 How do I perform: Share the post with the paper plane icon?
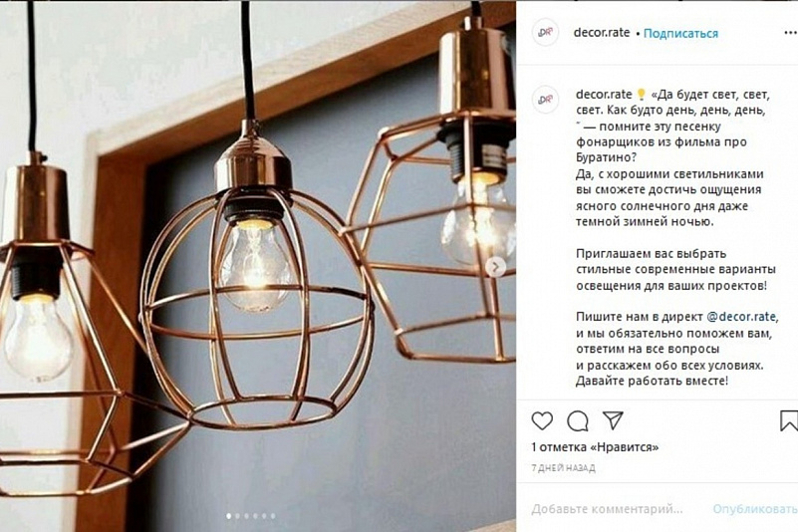pos(613,420)
